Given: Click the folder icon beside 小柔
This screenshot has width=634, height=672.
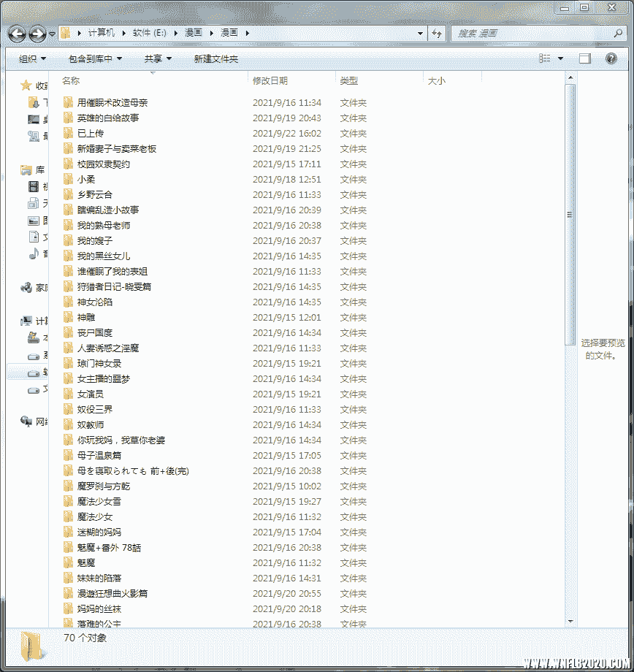Looking at the screenshot, I should (x=68, y=179).
